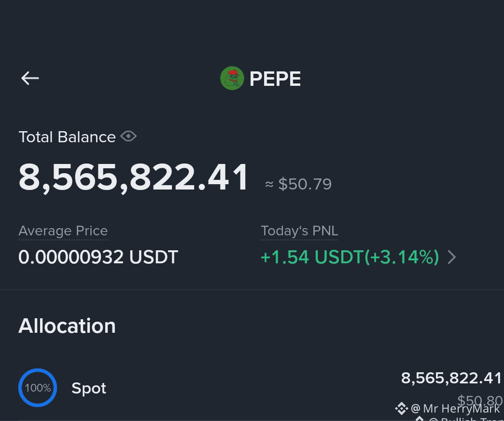Click the blue 100% allocation ring

(38, 388)
